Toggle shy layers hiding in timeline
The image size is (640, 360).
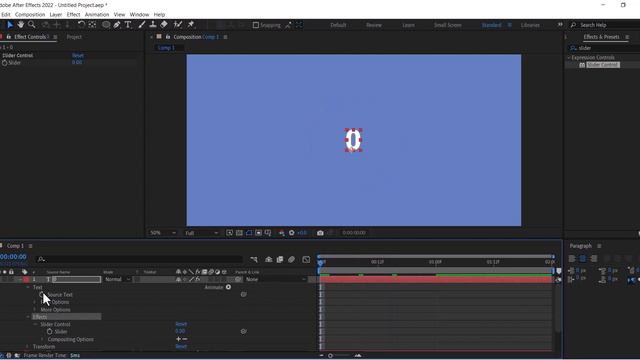(269, 260)
